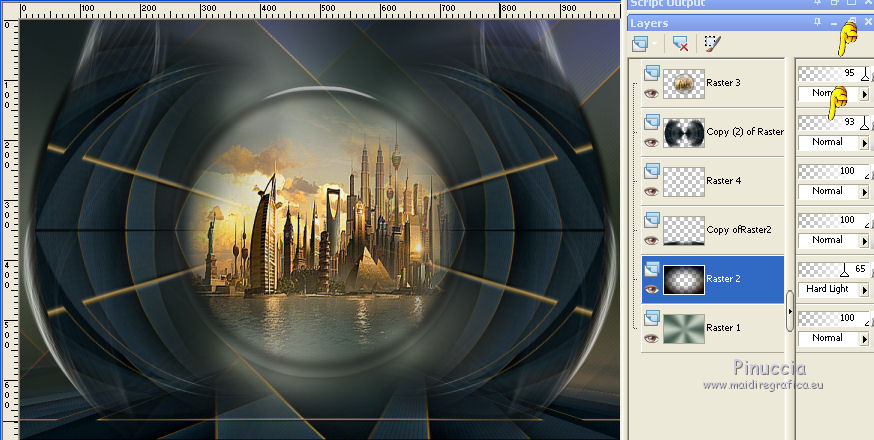Click the pin icon of the Layers palette
This screenshot has height=440, width=874.
click(818, 23)
